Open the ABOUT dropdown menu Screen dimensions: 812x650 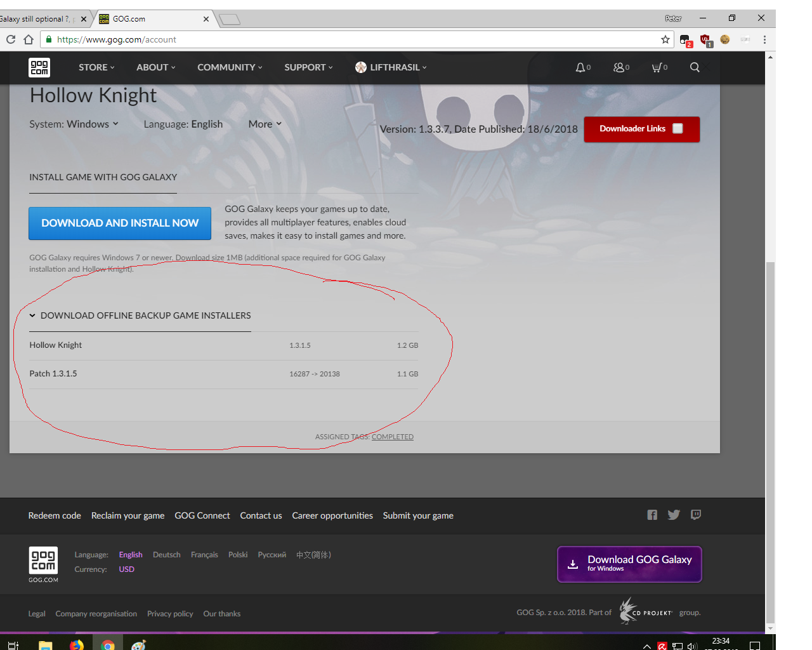point(156,67)
